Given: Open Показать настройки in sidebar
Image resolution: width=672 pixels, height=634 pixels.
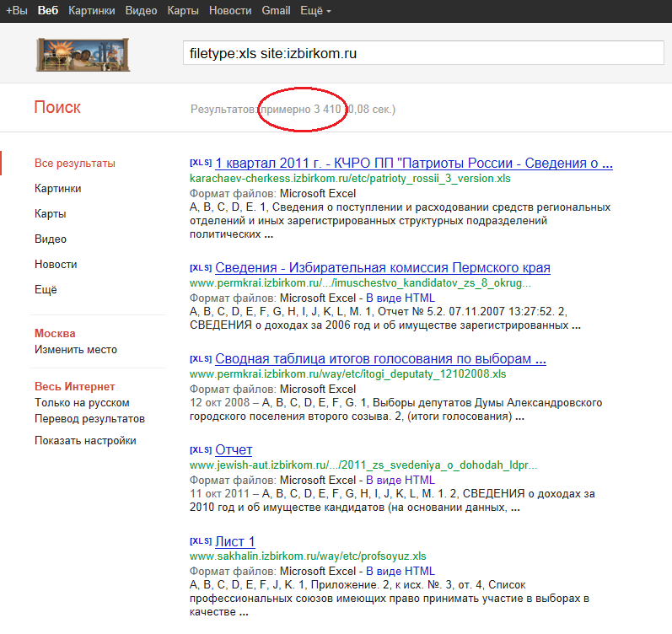Looking at the screenshot, I should coord(85,441).
